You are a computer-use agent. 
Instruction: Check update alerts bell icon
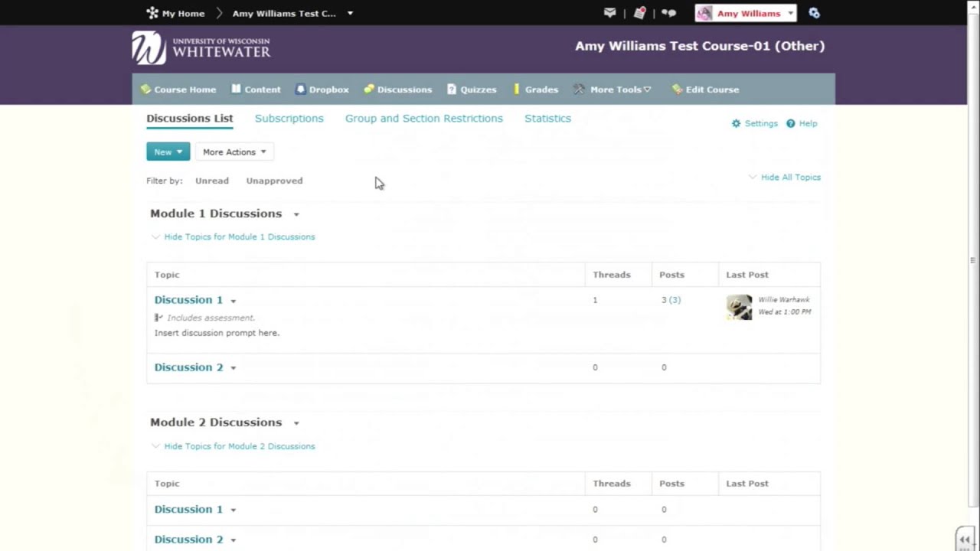pos(639,13)
